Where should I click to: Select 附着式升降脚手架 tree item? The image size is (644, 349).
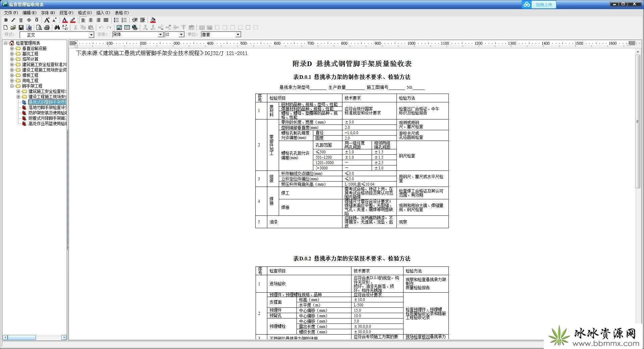[47, 118]
